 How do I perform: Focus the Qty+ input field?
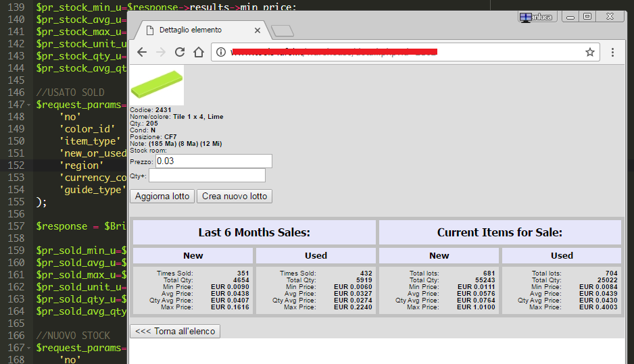tap(207, 176)
